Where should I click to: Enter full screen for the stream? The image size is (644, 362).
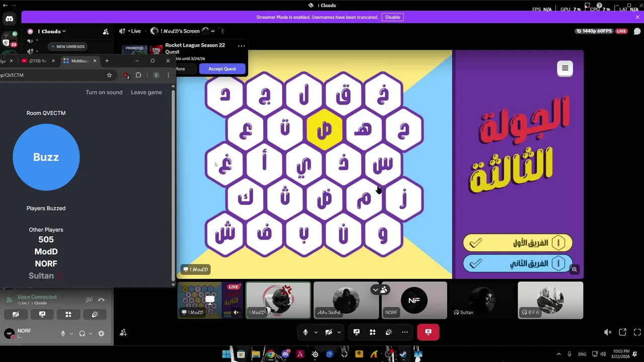tap(637, 332)
